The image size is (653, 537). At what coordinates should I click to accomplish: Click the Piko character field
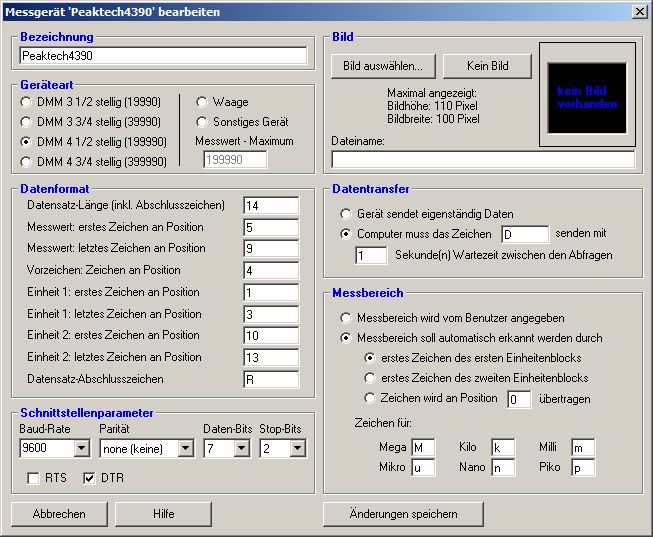coord(583,467)
